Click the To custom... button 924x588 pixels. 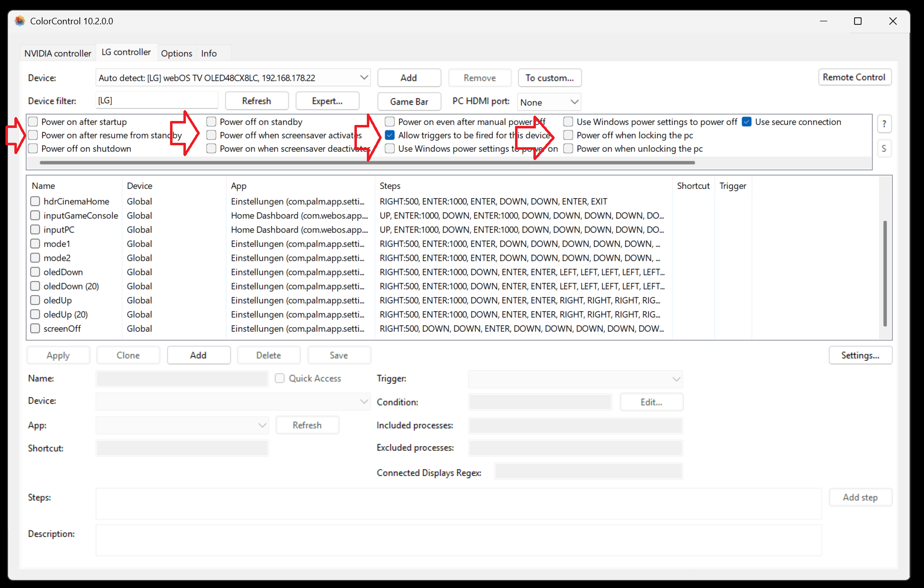(x=550, y=78)
